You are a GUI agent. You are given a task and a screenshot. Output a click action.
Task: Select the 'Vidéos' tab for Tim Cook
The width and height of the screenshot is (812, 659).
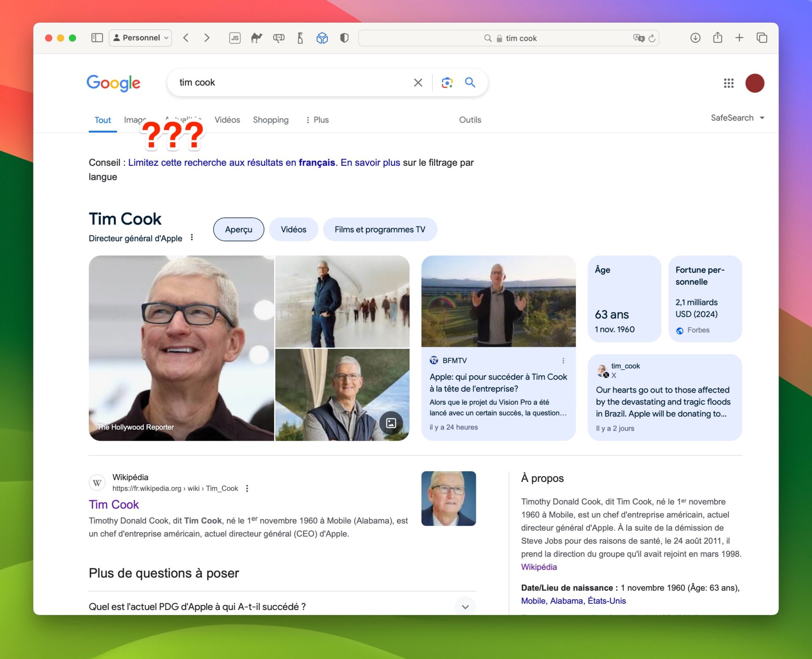click(x=292, y=229)
